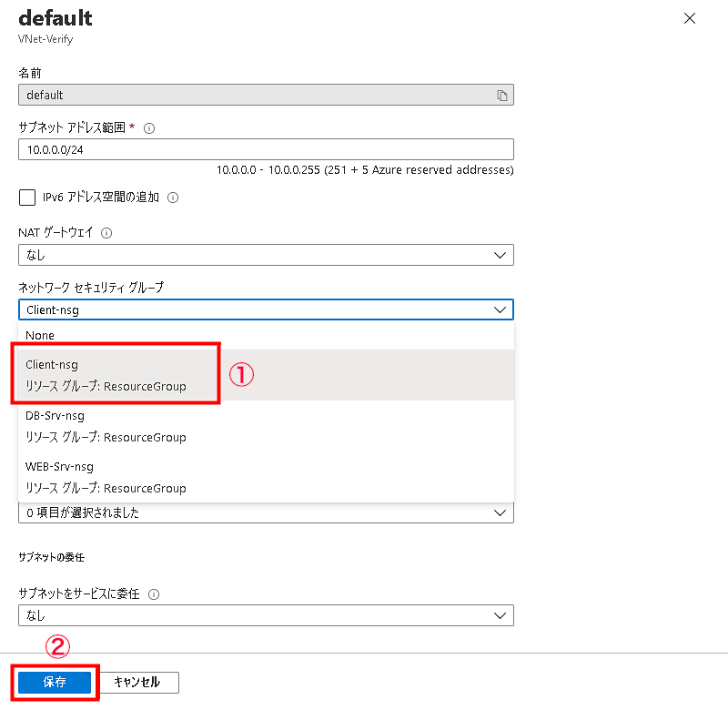This screenshot has height=710, width=728.
Task: Click the subnet address range field
Action: point(266,149)
